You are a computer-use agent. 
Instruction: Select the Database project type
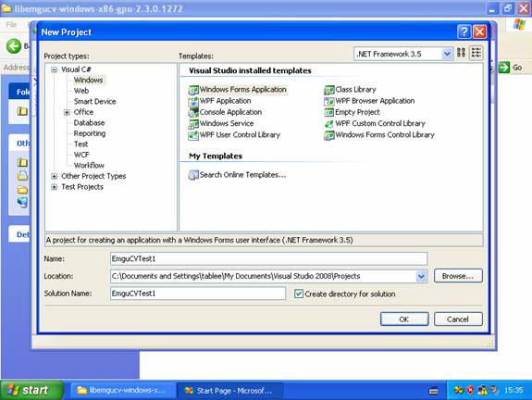89,123
